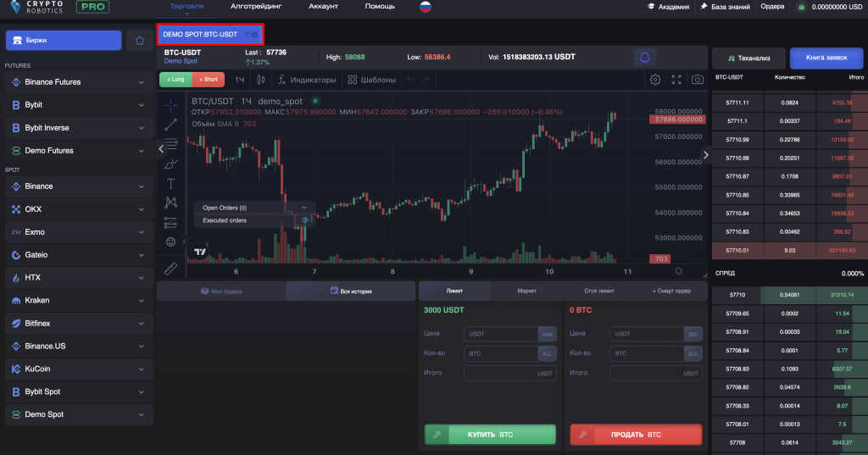Open the Fibonacci lines tool
868x455 pixels.
click(x=170, y=144)
